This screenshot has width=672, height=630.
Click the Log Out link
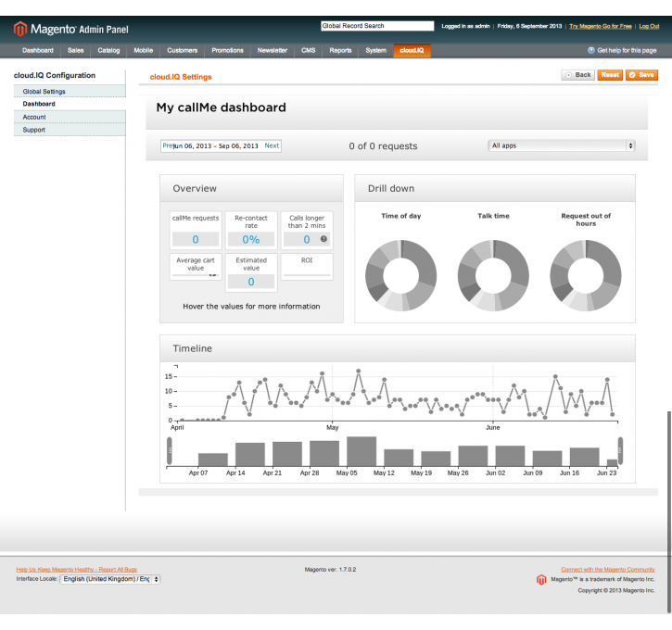tap(649, 26)
